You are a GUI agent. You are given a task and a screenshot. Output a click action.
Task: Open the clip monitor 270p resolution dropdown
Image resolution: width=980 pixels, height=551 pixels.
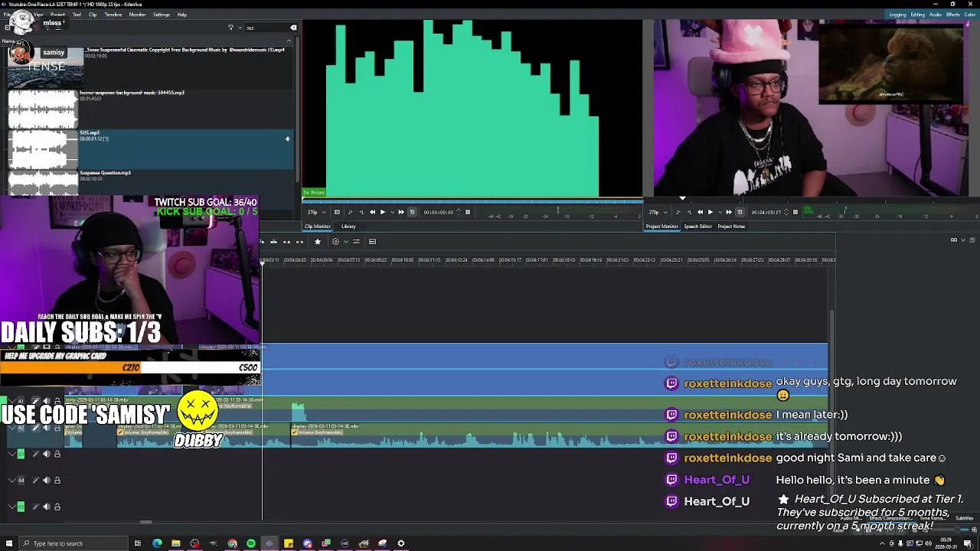(x=315, y=212)
